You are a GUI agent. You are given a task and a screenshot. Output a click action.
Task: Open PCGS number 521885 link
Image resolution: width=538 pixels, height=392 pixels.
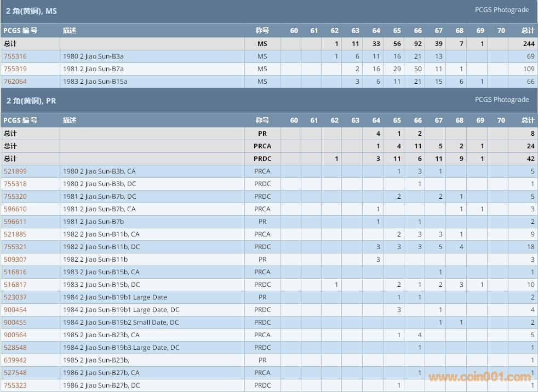[15, 234]
